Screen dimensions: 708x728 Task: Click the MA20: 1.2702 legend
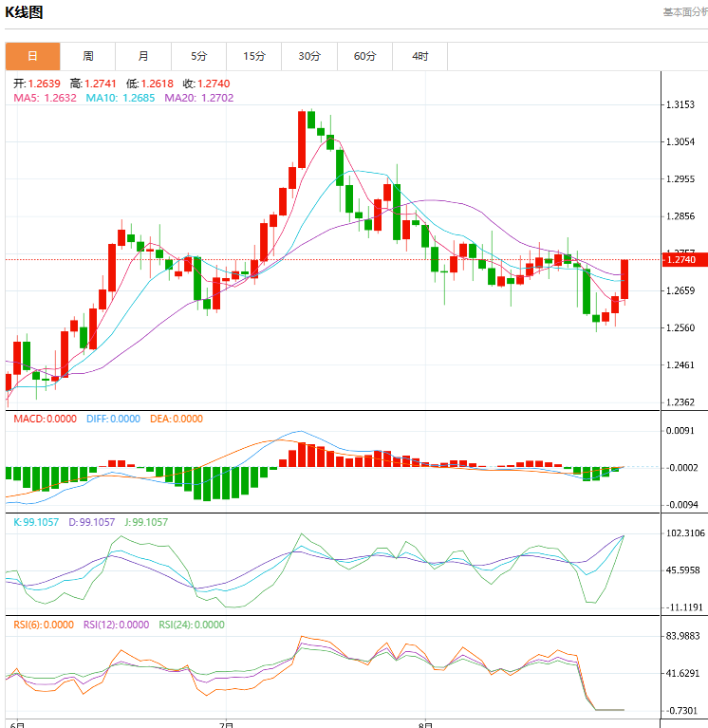(x=198, y=98)
